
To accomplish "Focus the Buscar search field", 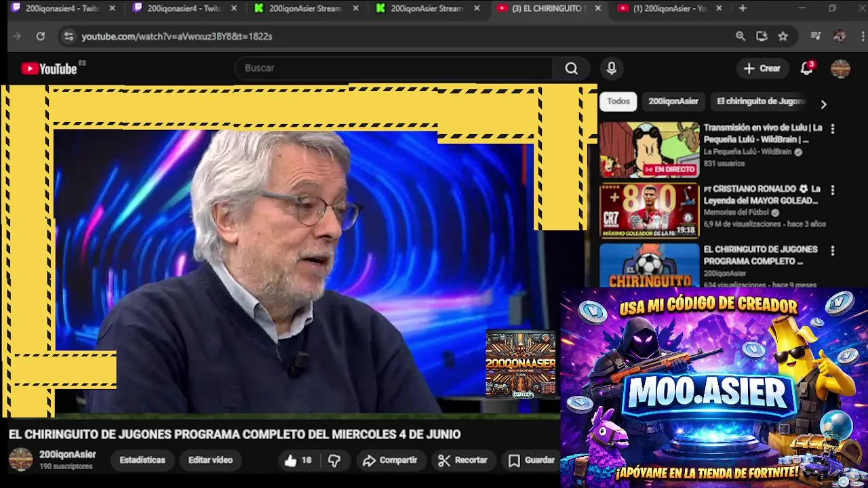I will coord(393,68).
